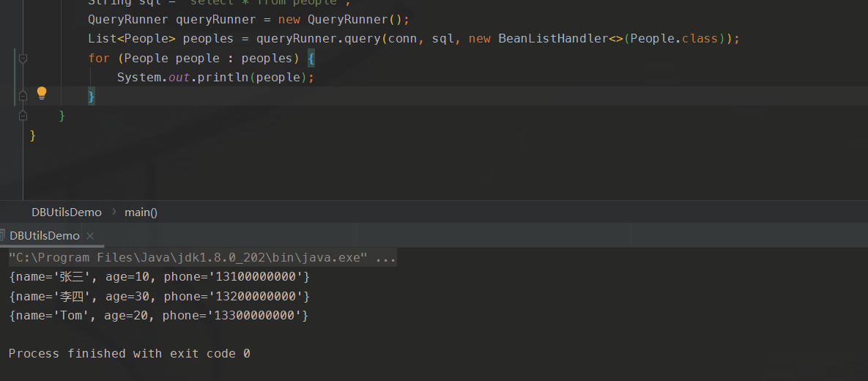
Task: Click People.class in the query call
Action: (674, 38)
